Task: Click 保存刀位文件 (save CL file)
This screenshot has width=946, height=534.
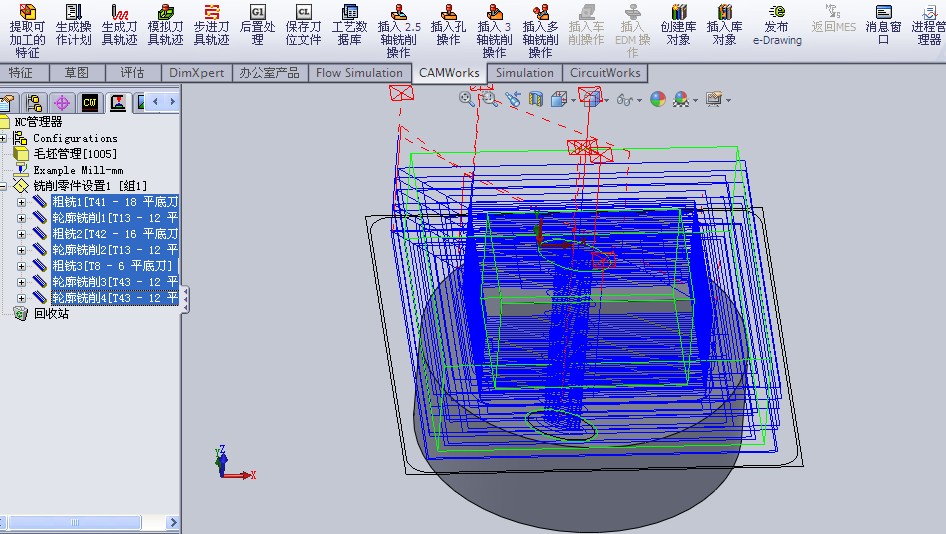Action: coord(303,25)
